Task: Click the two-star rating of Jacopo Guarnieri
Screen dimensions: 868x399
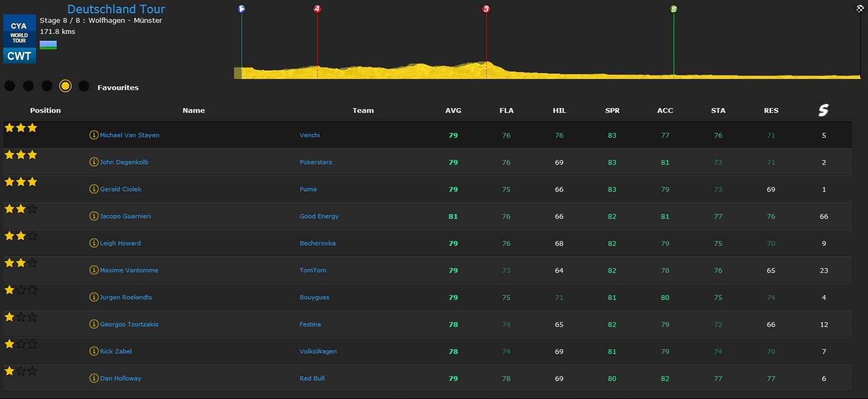Action: (x=21, y=209)
